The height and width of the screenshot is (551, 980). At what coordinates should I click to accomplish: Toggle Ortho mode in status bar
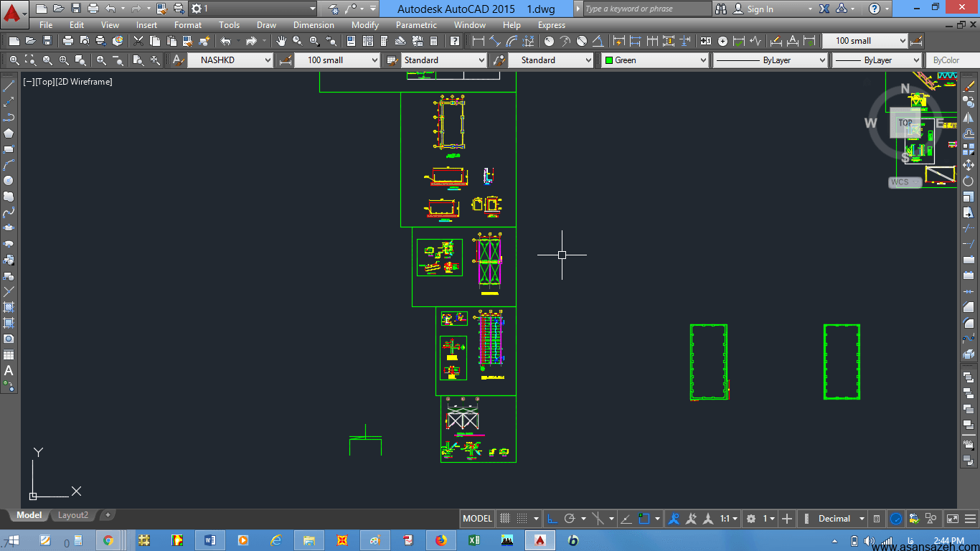(x=552, y=519)
